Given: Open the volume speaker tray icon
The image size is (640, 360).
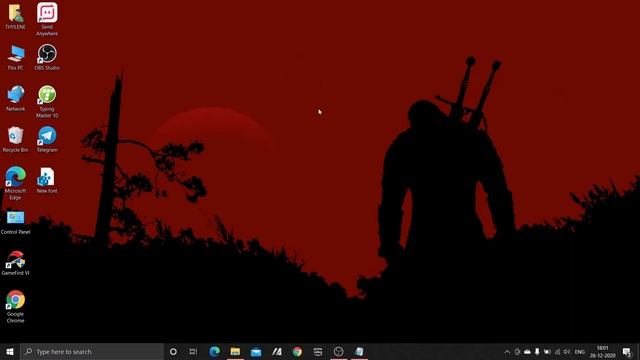Looking at the screenshot, I should (567, 352).
